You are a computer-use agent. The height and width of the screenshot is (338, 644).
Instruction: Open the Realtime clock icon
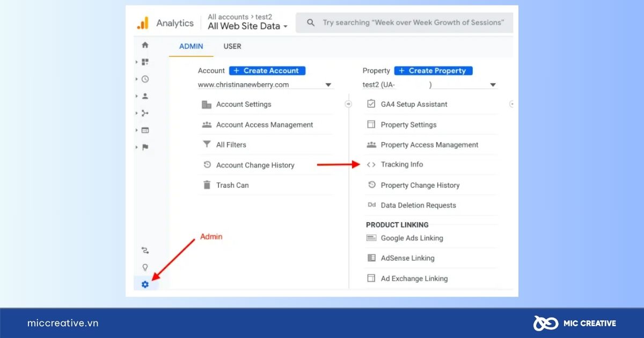pyautogui.click(x=145, y=79)
